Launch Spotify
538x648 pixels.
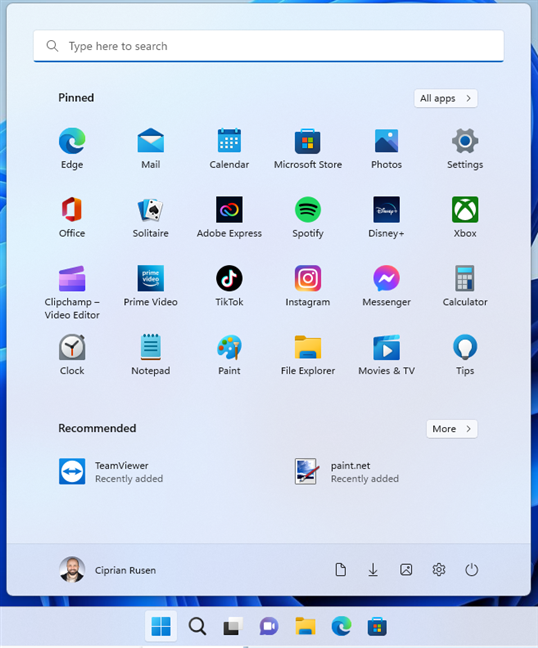[308, 217]
